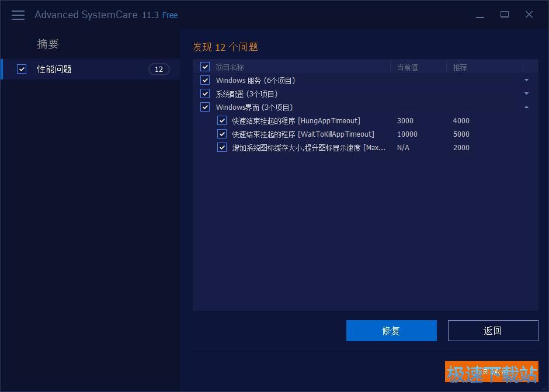
Task: Select the Windows界面 (3个项目) row
Action: coord(366,107)
